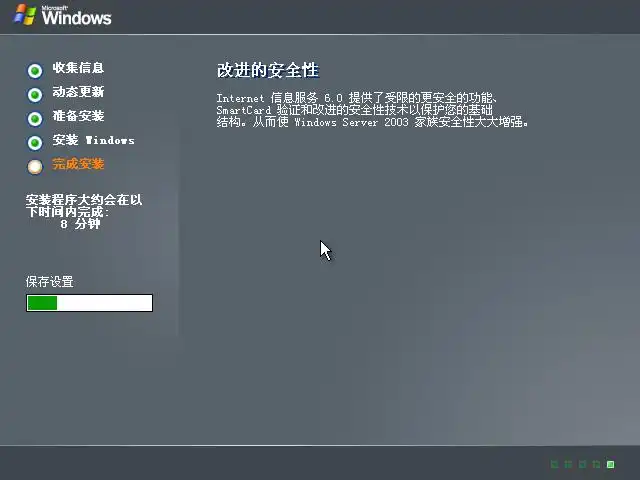Click the empty white portion of progress bar
This screenshot has height=480, width=640.
pos(104,303)
